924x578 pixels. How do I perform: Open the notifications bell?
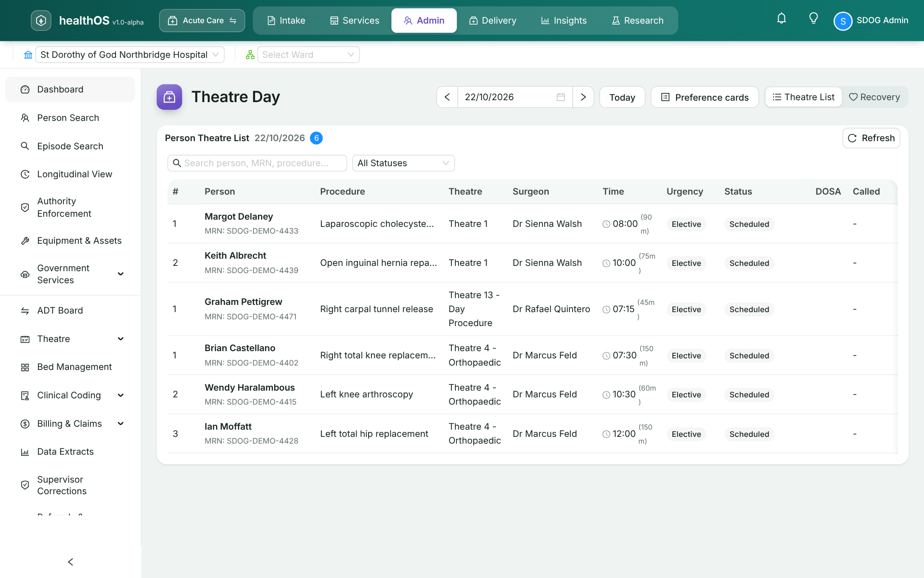click(x=782, y=19)
